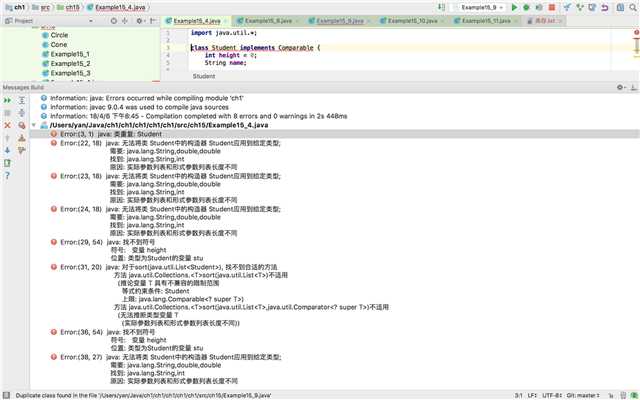Click the ch1 breadcrumb in the navigation bar
This screenshot has height=400, width=640.
coord(16,7)
